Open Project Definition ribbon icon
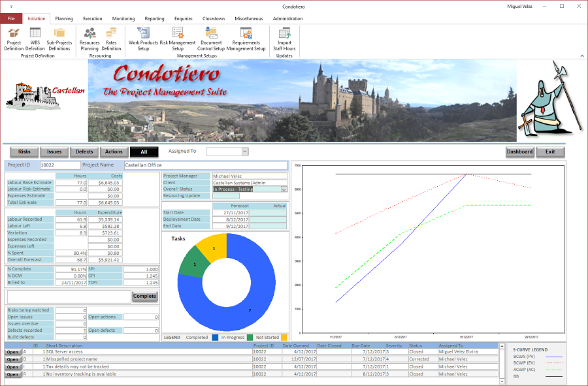 tap(14, 39)
